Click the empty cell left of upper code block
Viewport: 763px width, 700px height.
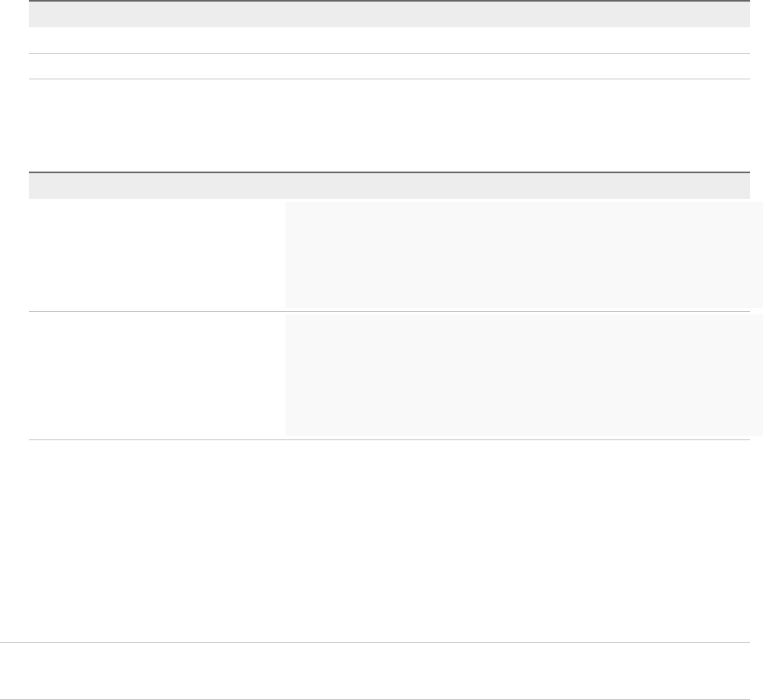click(157, 255)
